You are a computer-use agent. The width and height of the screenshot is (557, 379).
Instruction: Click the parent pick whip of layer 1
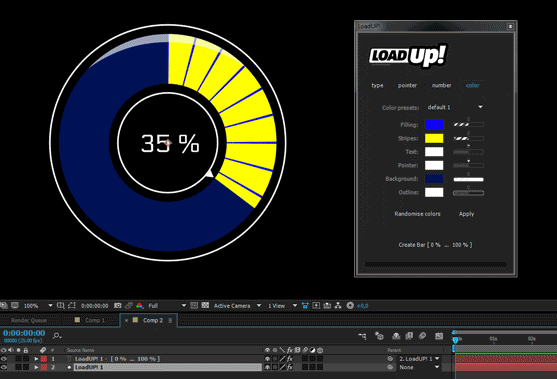[x=390, y=359]
